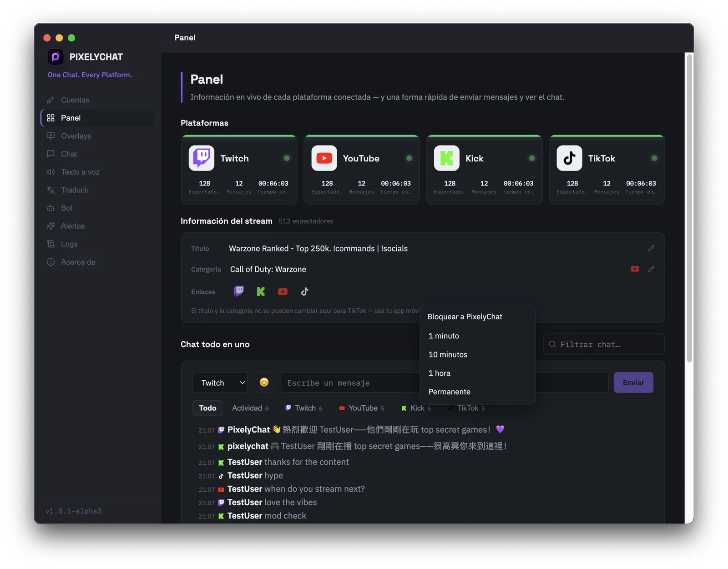728x569 pixels.
Task: Switch to the Actividad tab
Action: pyautogui.click(x=250, y=408)
